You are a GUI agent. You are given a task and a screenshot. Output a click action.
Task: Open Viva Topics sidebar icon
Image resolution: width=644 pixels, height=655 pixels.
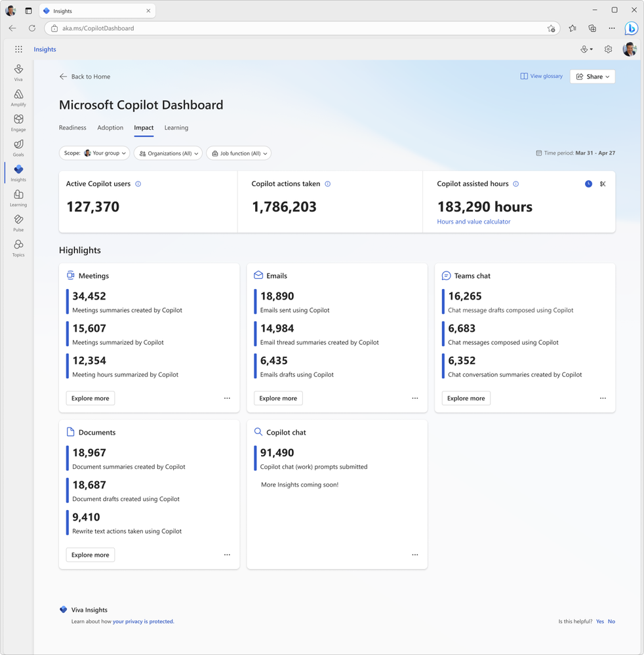click(x=18, y=248)
